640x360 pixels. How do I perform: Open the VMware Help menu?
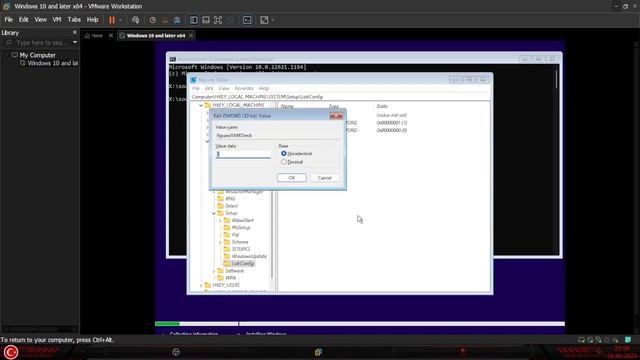tap(93, 19)
